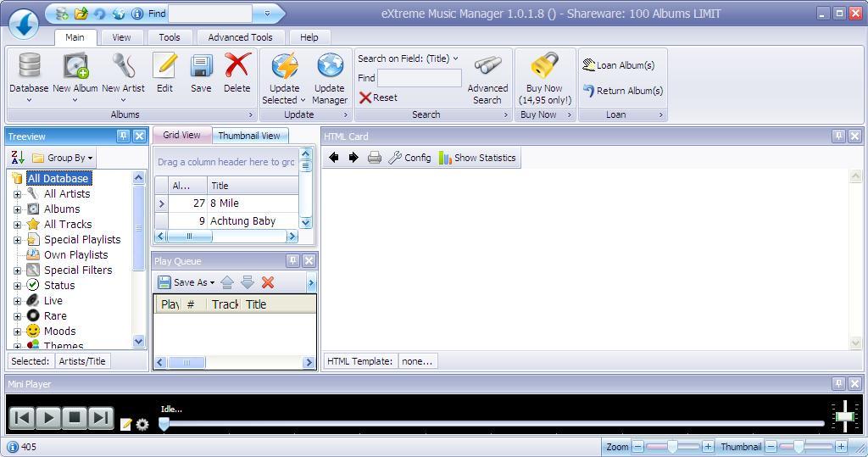This screenshot has height=457, width=868.
Task: Create a New Album
Action: [75, 77]
